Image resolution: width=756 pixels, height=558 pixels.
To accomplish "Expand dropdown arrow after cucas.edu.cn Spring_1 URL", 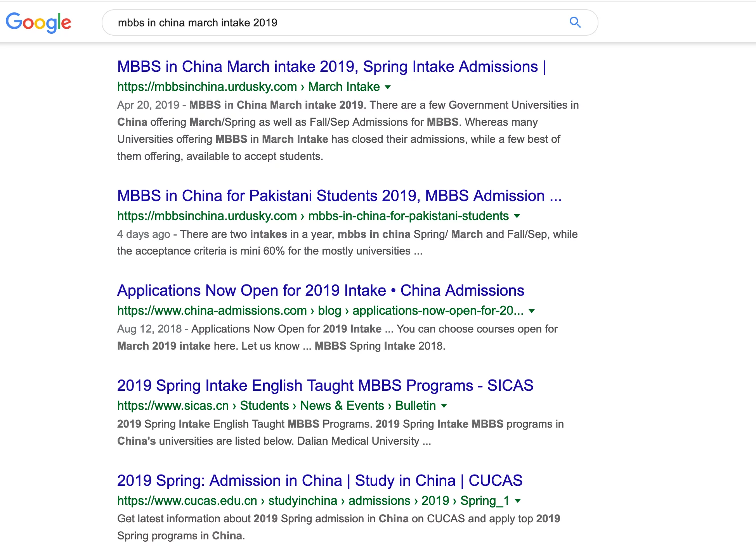I will [x=517, y=501].
